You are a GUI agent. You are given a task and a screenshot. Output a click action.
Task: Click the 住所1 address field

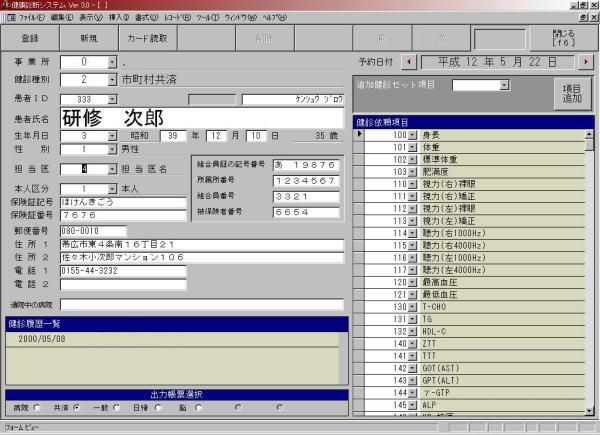click(x=202, y=244)
